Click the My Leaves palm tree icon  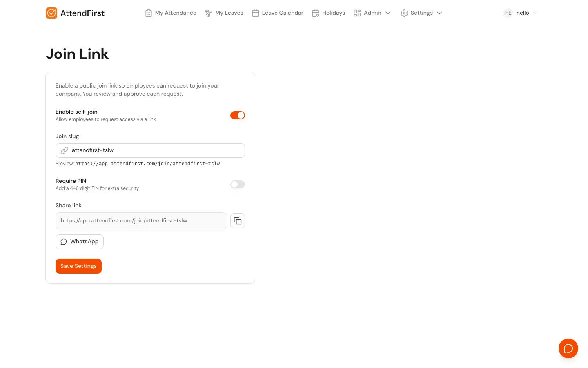coord(209,13)
